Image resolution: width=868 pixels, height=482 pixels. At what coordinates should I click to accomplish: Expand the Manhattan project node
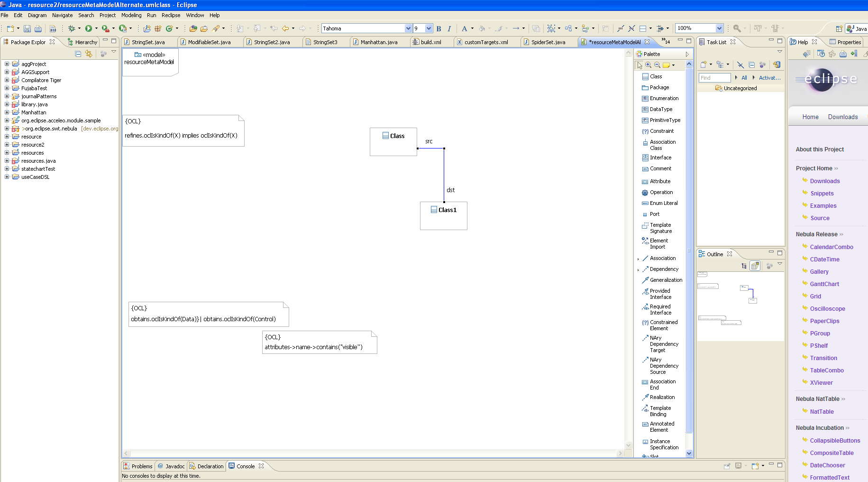click(7, 112)
